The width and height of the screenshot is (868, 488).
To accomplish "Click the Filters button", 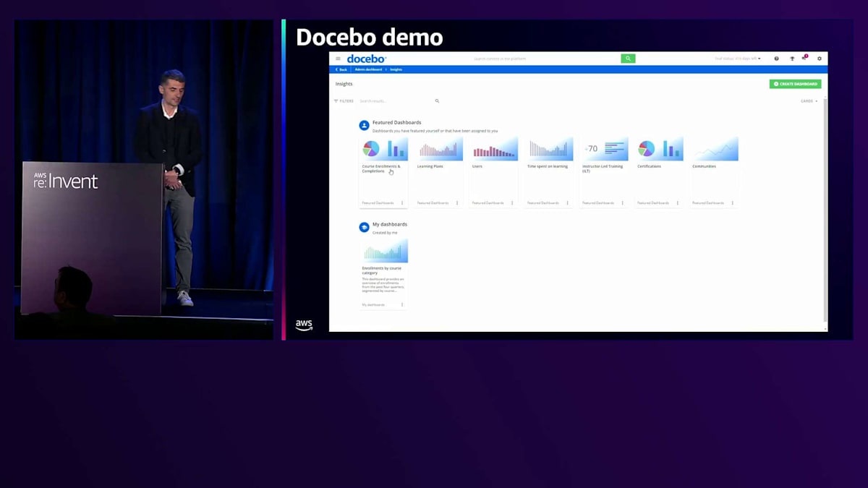I will coord(344,101).
